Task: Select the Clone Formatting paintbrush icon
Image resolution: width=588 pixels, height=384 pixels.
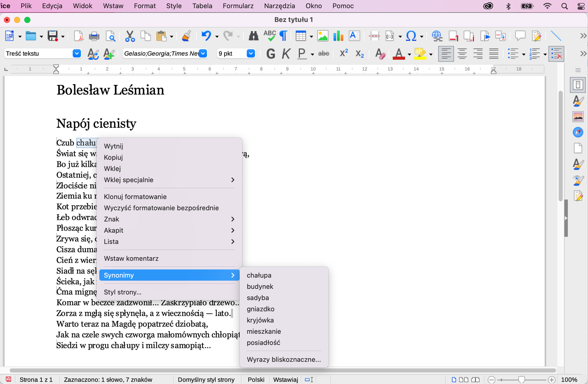Action: 186,36
